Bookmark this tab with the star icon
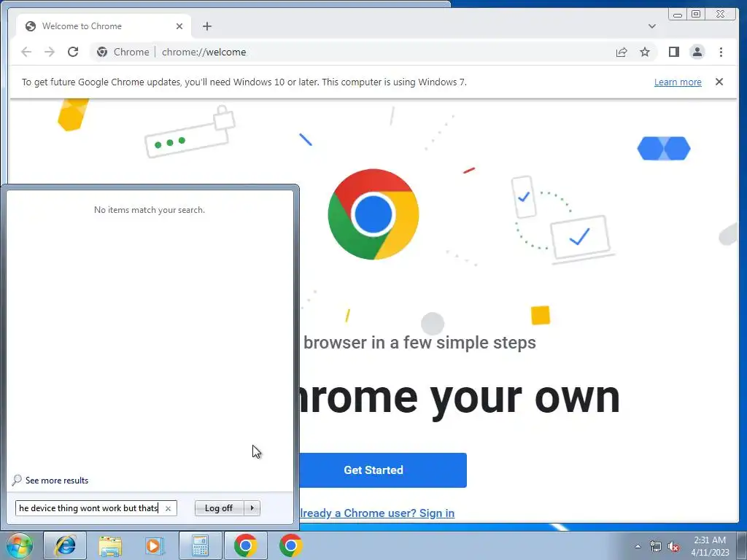The width and height of the screenshot is (747, 560). coord(645,52)
